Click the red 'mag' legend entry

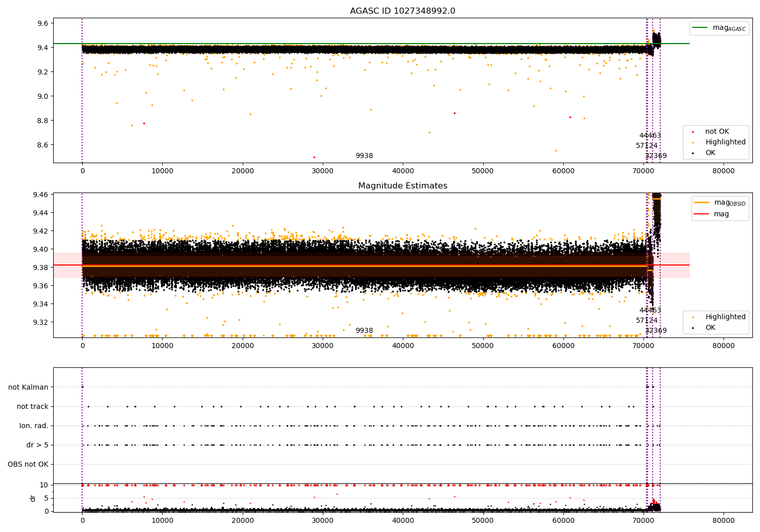[721, 214]
